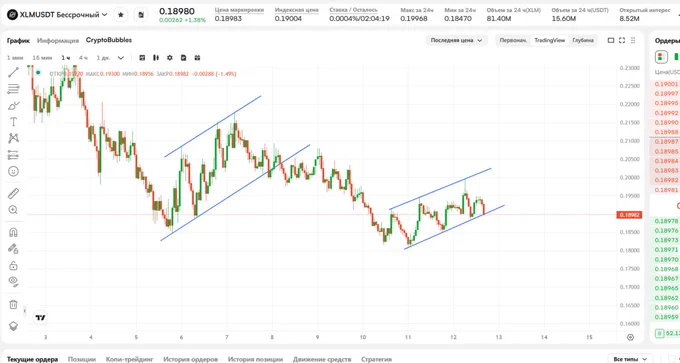Click ask price 0.19001 in order book
Screen dimensions: 680x363
[667, 84]
